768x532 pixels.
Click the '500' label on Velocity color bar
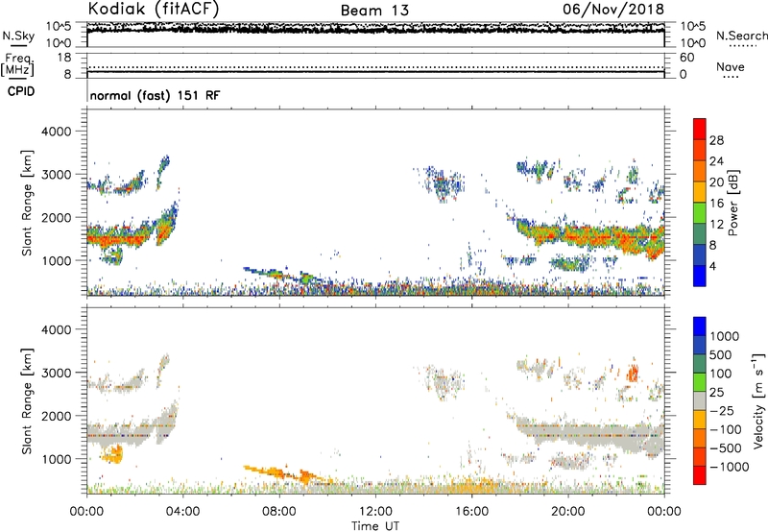(x=721, y=354)
